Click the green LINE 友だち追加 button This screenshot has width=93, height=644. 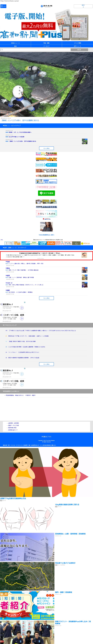pos(46,193)
